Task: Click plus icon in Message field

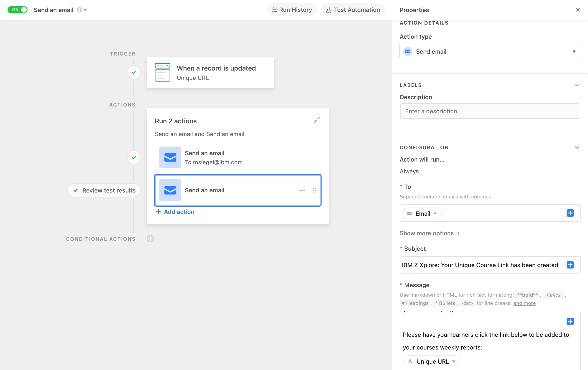Action: (x=570, y=321)
